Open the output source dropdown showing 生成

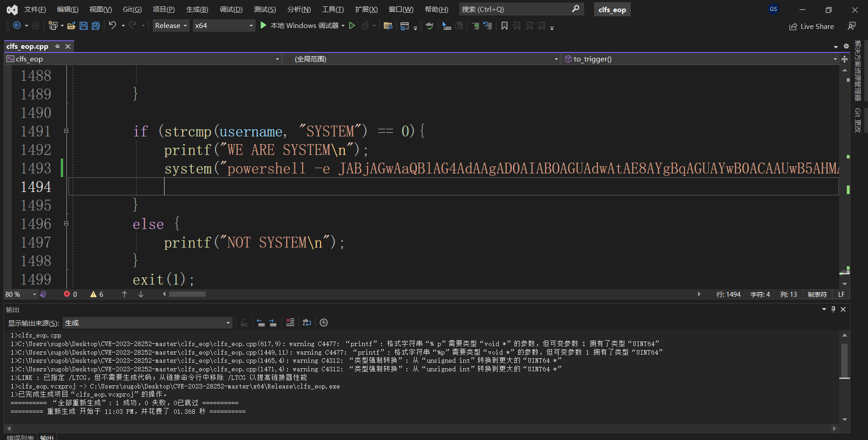(x=148, y=323)
